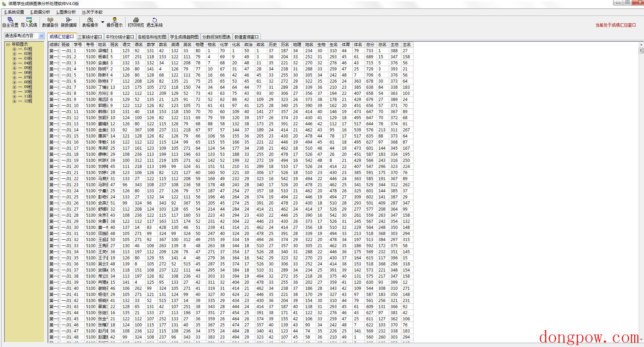Open the 表格操作 dropdown arrow
Viewport: 644px width, 347px height.
[103, 22]
